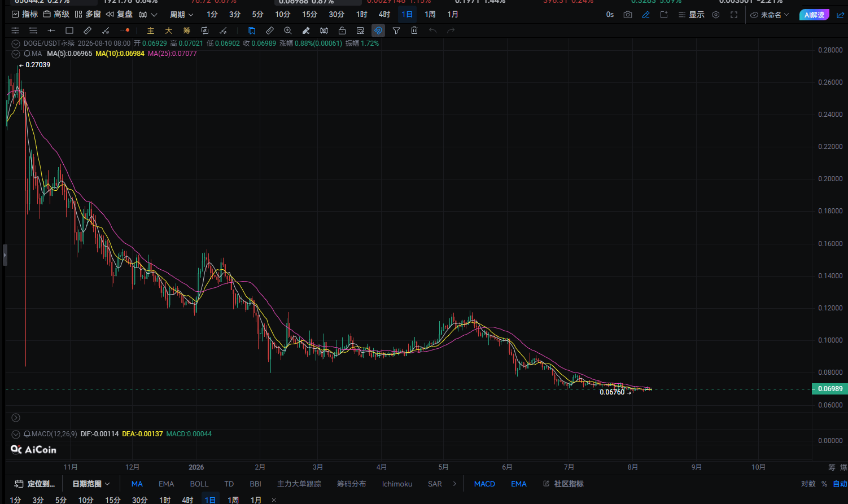Open 社区指标 community indicators
This screenshot has width=848, height=504.
pyautogui.click(x=563, y=484)
